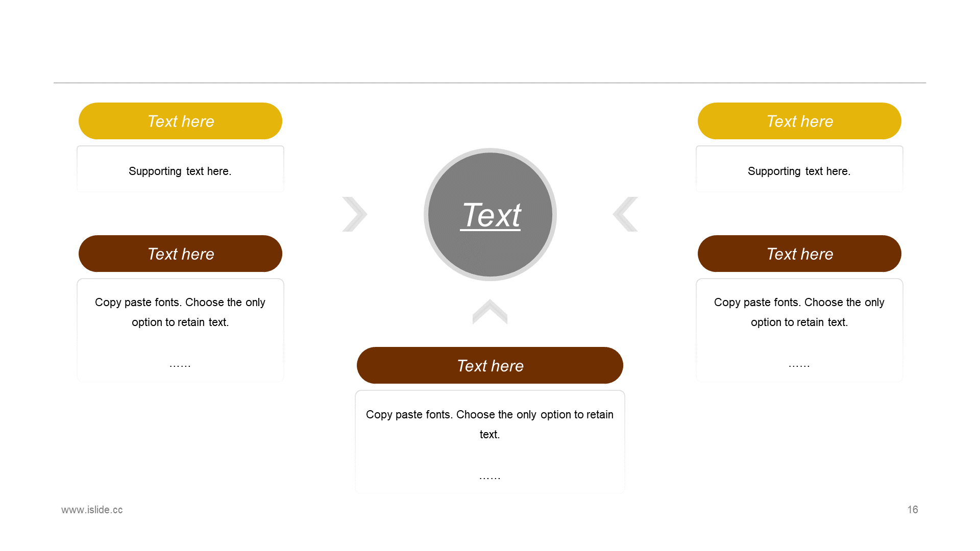Toggle the left golden 'Text here' button
This screenshot has height=551, width=980.
[180, 122]
